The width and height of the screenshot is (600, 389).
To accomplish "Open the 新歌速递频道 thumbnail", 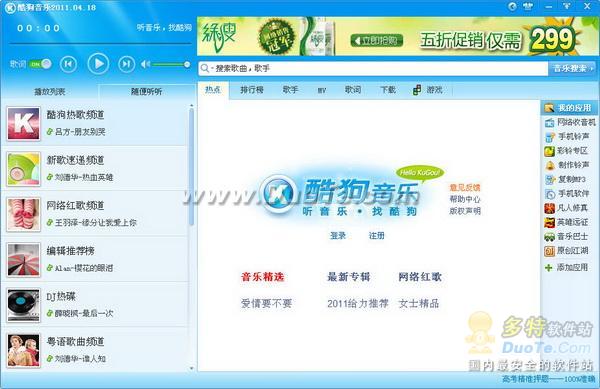I will [x=23, y=169].
